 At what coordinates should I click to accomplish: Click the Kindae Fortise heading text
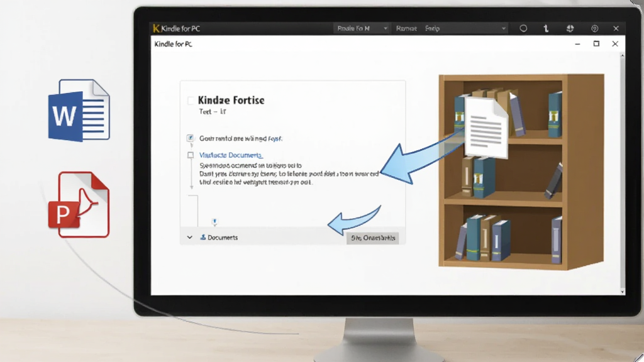231,100
